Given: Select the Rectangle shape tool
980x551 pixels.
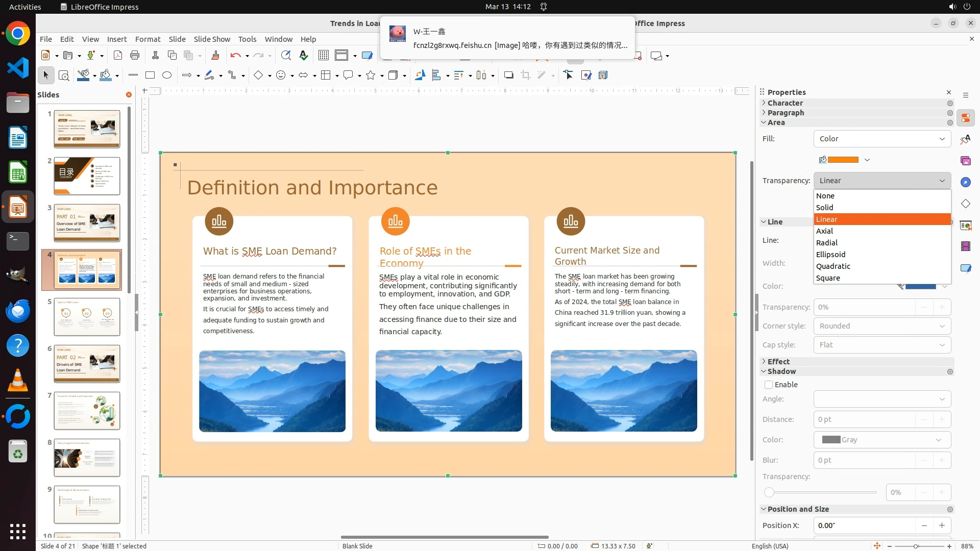Looking at the screenshot, I should pyautogui.click(x=150, y=76).
